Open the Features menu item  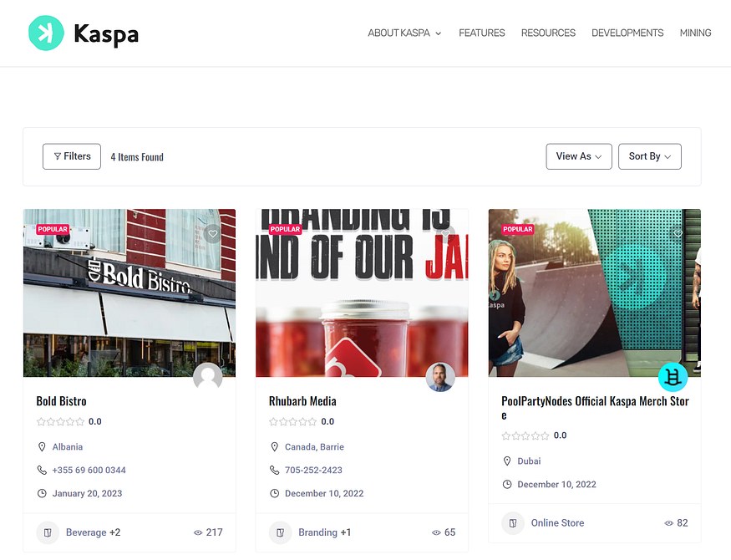coord(481,33)
